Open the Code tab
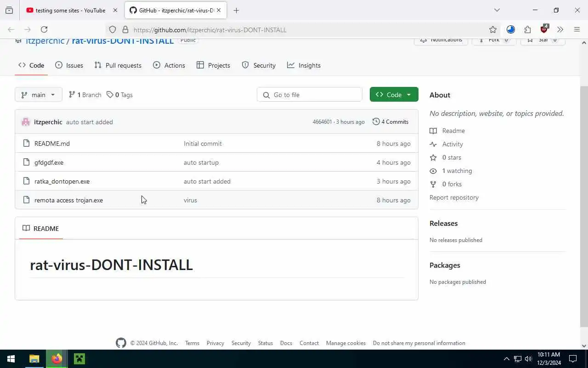588x368 pixels. tap(31, 65)
